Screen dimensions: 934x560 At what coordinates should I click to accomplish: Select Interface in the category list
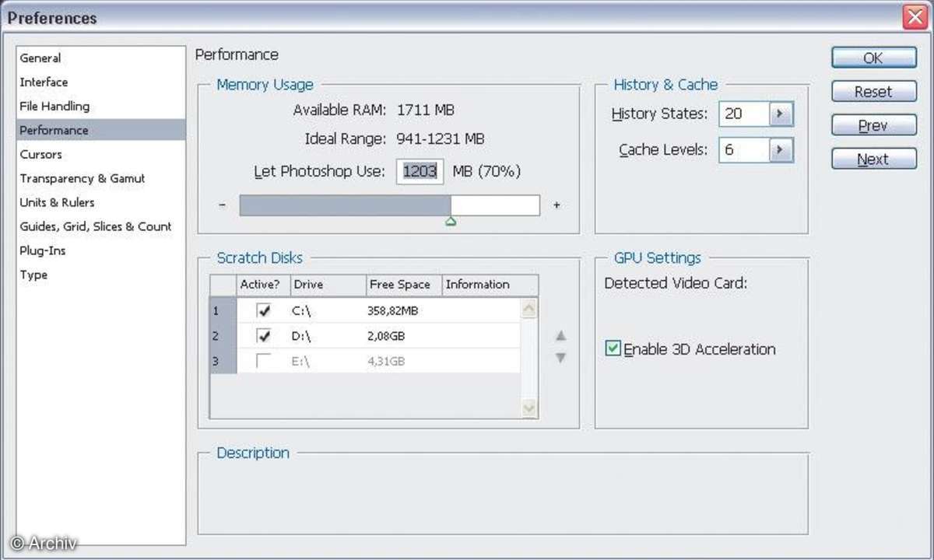(x=44, y=82)
